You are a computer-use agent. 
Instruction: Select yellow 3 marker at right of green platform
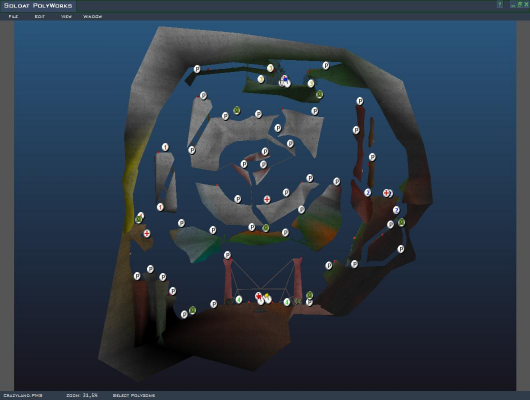click(311, 83)
